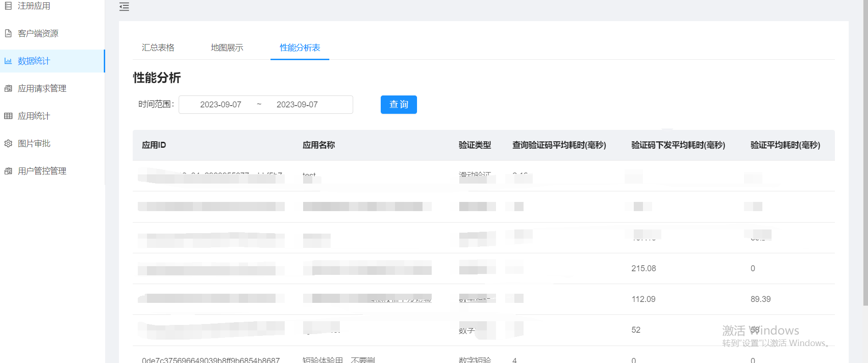Click the 性能分析 heading

pyautogui.click(x=157, y=78)
